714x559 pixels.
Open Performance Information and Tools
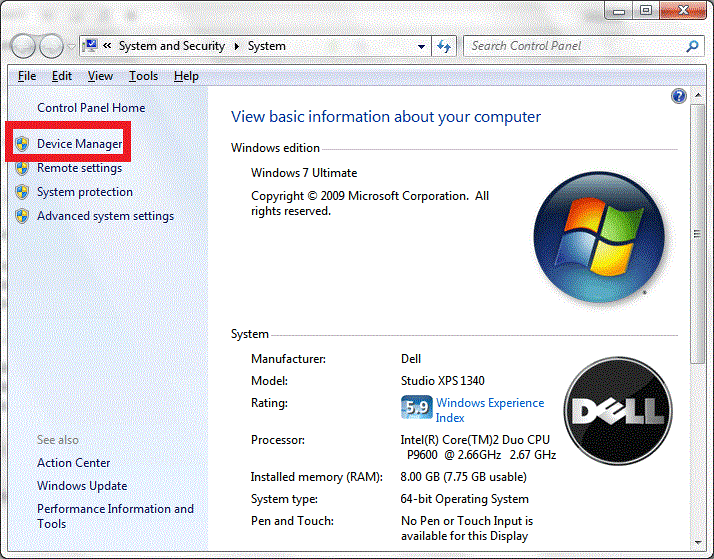pyautogui.click(x=115, y=516)
